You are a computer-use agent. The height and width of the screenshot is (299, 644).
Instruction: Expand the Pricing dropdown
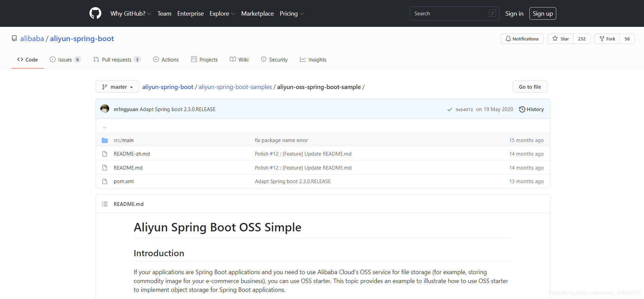[291, 14]
